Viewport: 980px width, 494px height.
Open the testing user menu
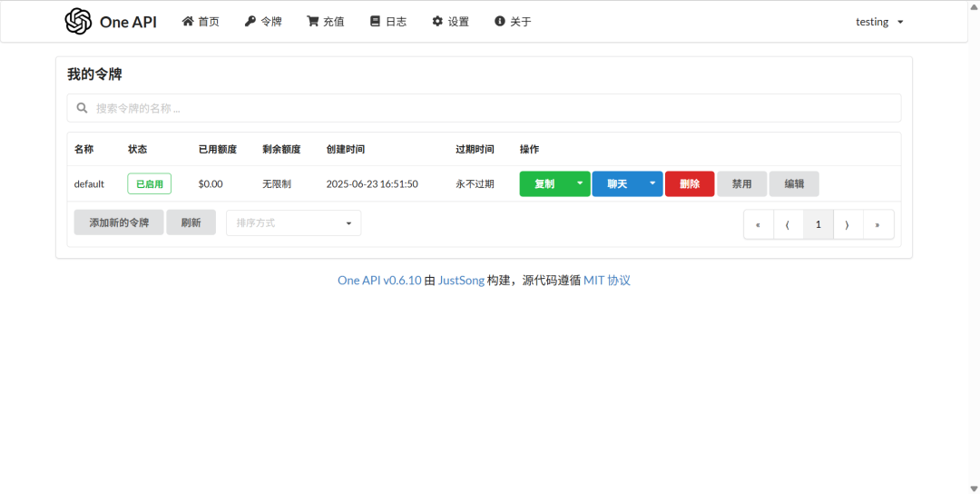pyautogui.click(x=879, y=22)
